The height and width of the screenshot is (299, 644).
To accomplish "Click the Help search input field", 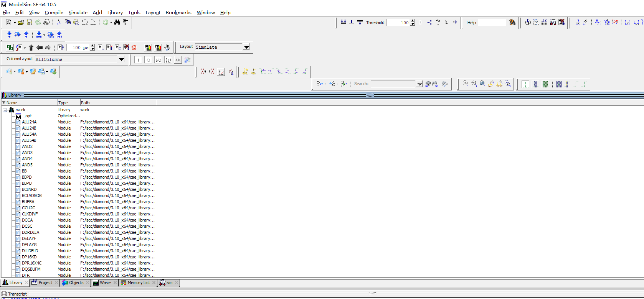I will pos(492,23).
